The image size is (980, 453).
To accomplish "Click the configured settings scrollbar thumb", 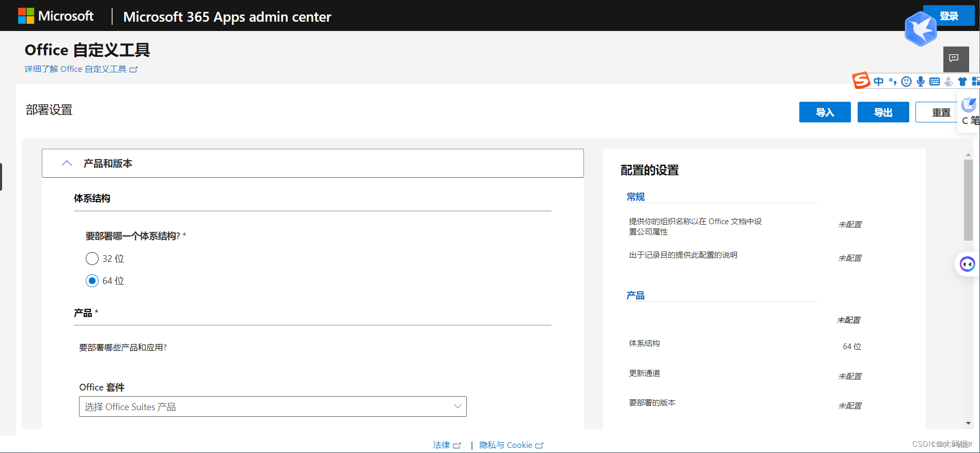I will coord(968,200).
